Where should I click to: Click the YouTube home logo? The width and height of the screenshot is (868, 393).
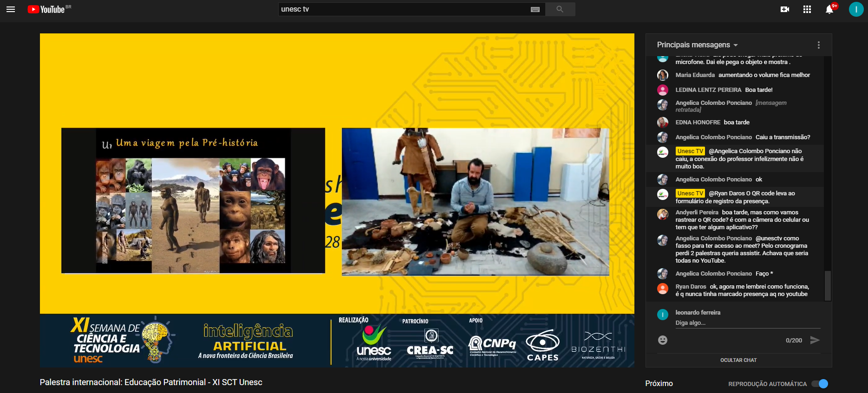(46, 9)
